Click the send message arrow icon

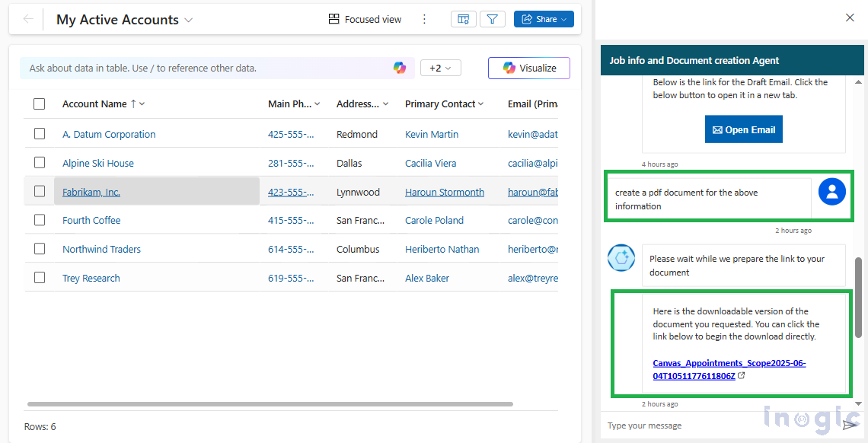849,425
